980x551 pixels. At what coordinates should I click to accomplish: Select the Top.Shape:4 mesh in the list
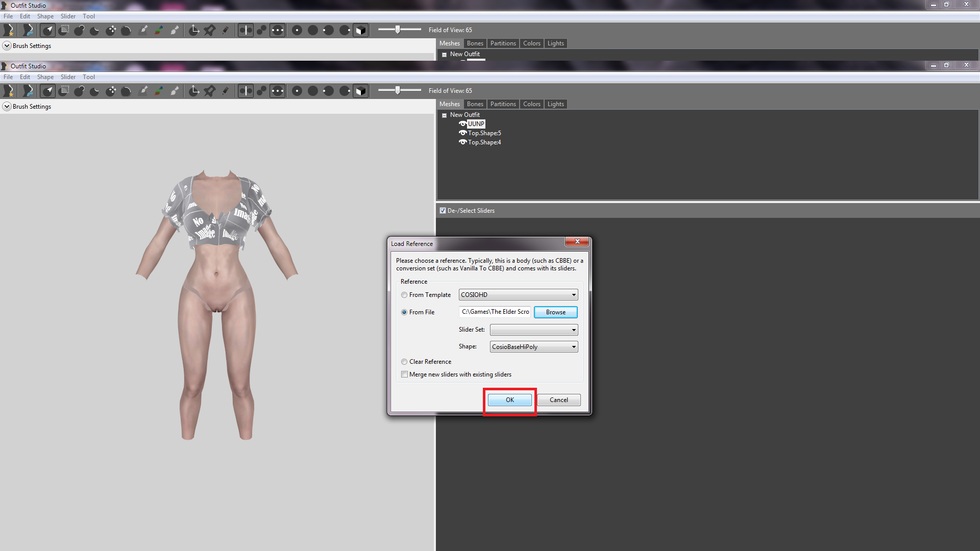point(484,142)
